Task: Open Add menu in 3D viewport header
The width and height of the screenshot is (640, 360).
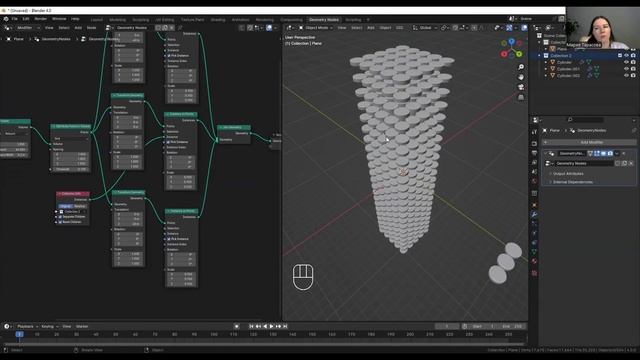Action: coord(371,28)
